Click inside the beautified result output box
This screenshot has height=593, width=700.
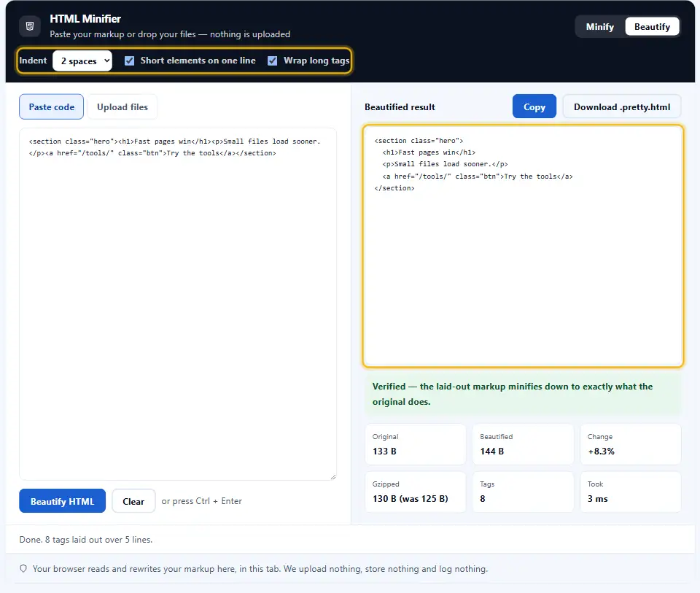pyautogui.click(x=523, y=246)
